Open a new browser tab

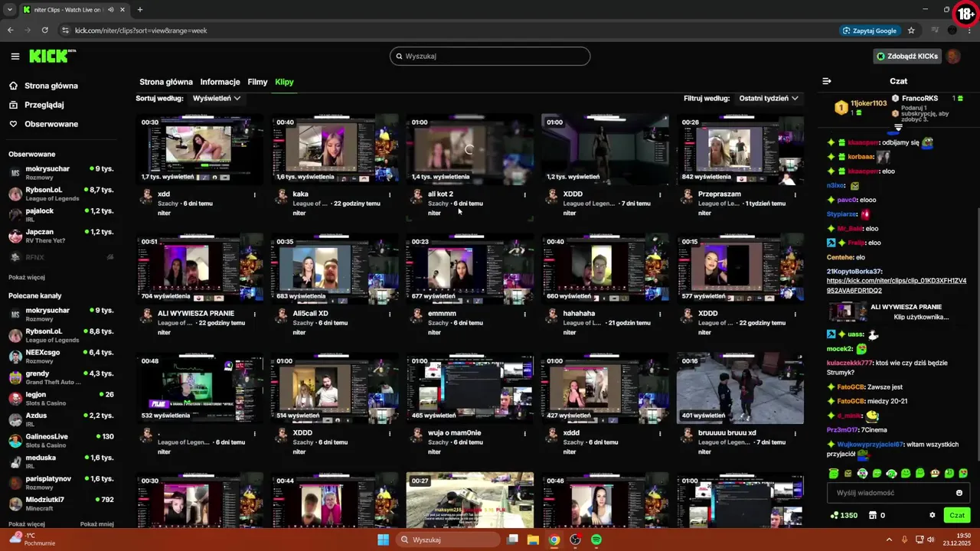coord(140,10)
